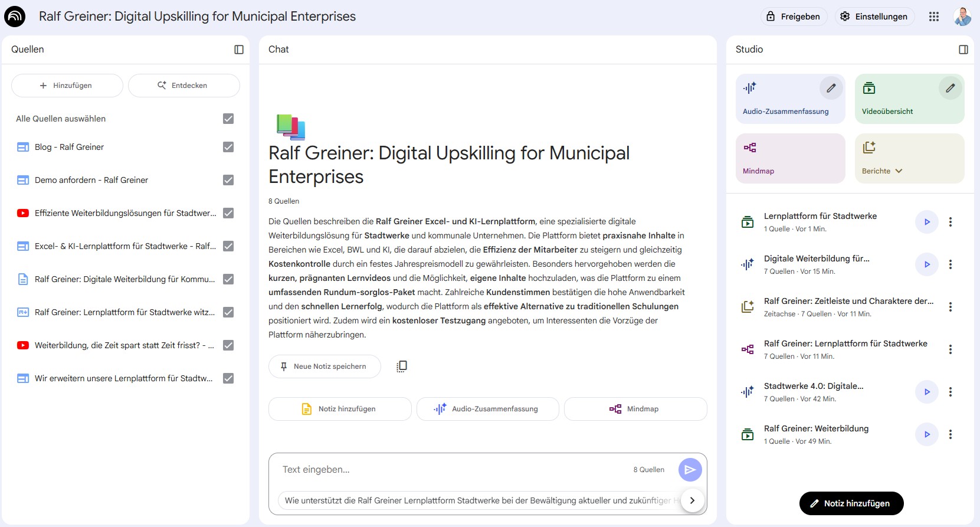The image size is (980, 527).
Task: Send the chat message
Action: (690, 470)
